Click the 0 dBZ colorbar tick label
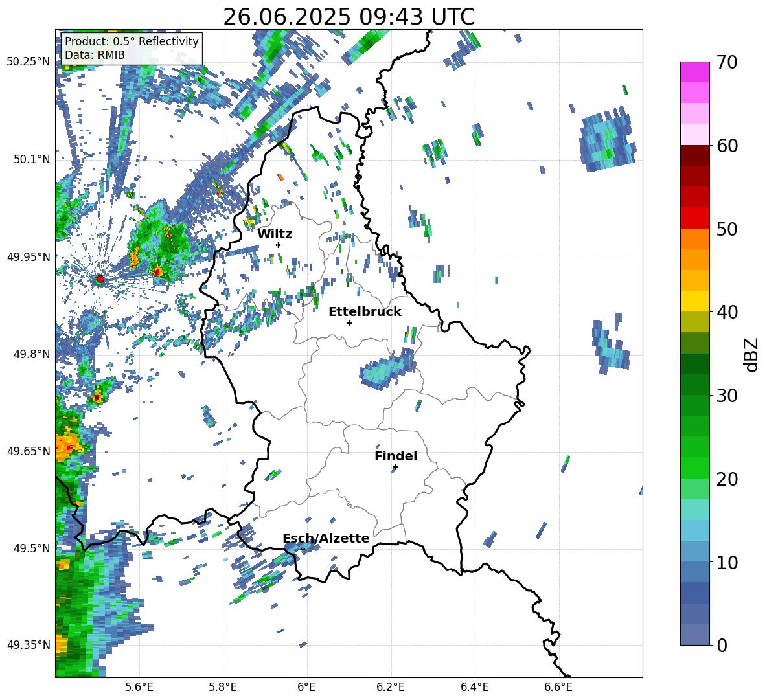Screen dimensions: 767x700 [x=722, y=646]
